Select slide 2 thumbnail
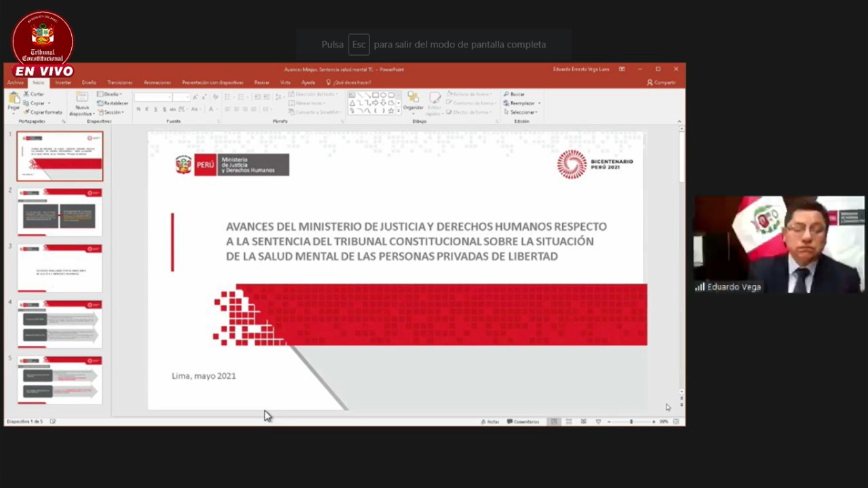 [x=60, y=212]
